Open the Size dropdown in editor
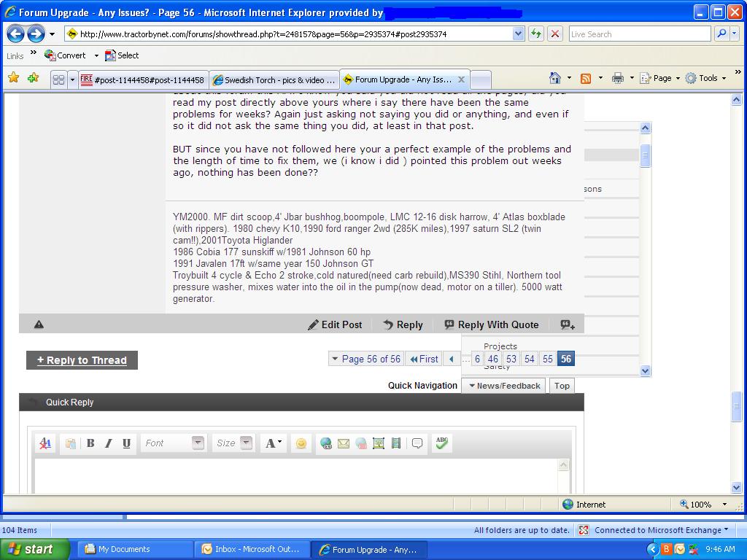This screenshot has height=560, width=747. (x=234, y=443)
